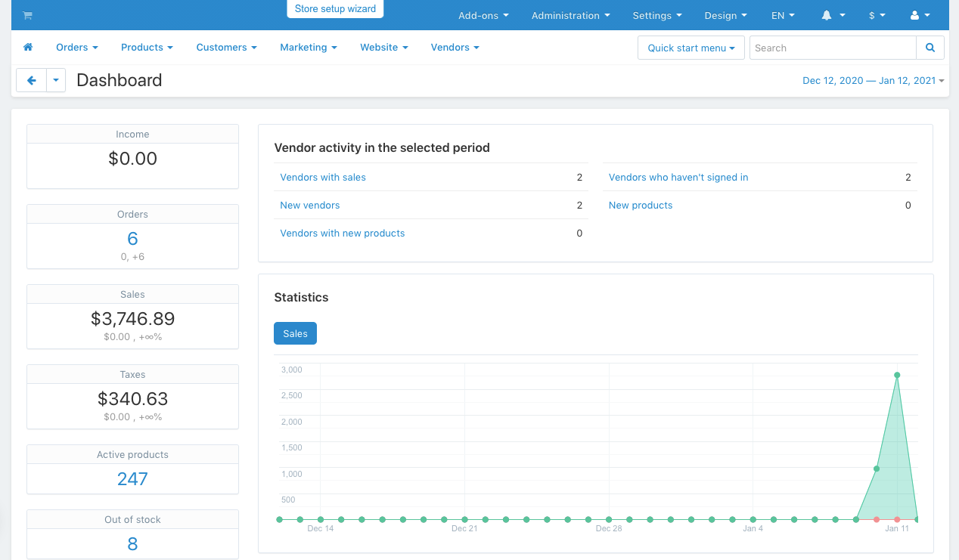The height and width of the screenshot is (560, 959).
Task: Open the Vendors menu
Action: coord(455,47)
